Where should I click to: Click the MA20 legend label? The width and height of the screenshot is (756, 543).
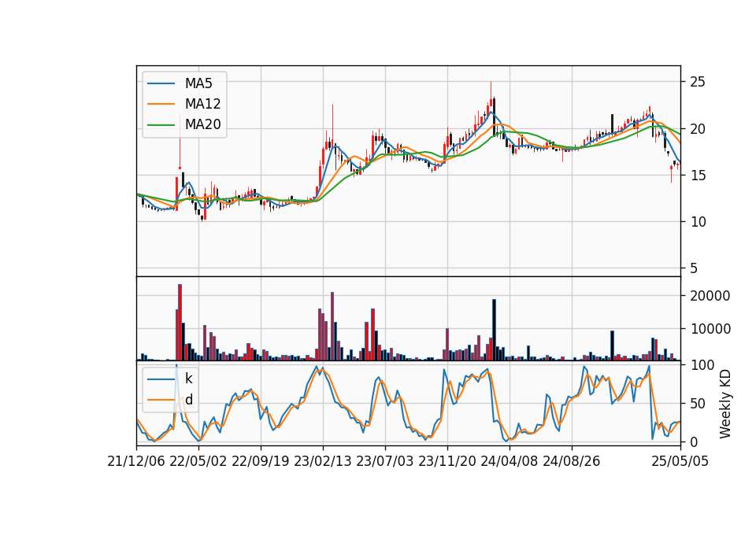point(202,124)
